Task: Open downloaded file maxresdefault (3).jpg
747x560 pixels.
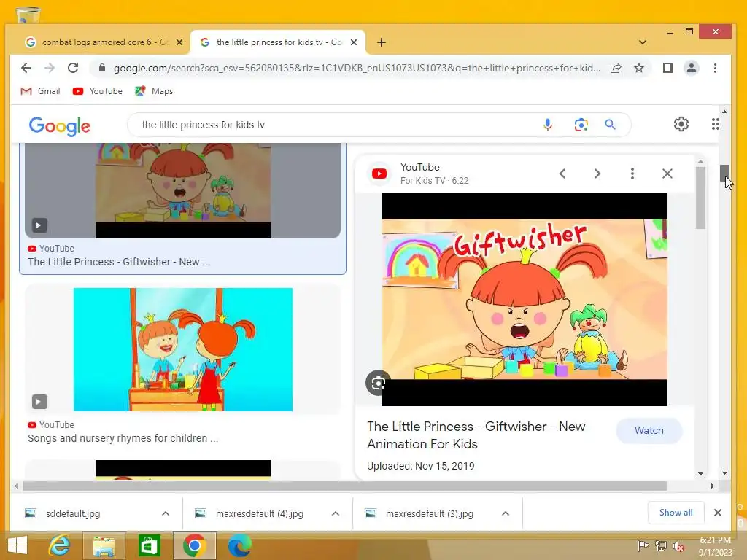Action: tap(429, 514)
